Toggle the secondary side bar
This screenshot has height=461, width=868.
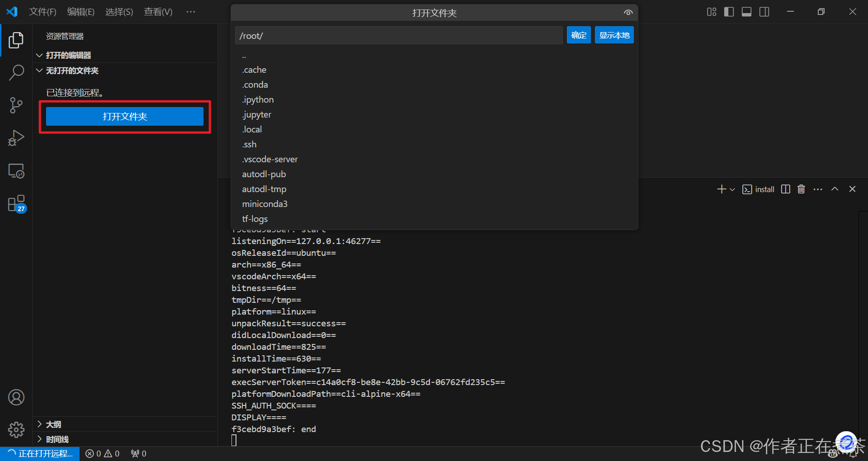[x=764, y=12]
